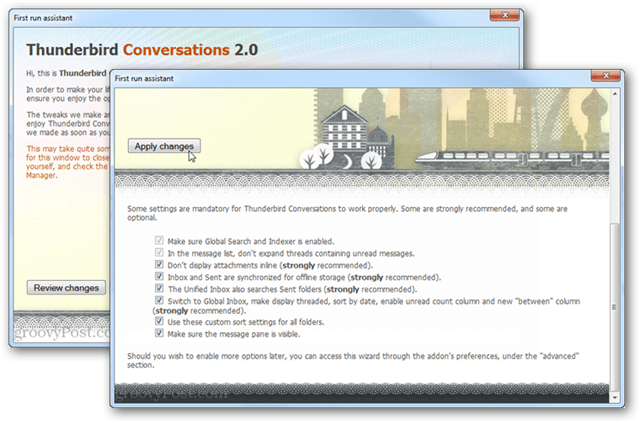Click the text mentioning the addon's preferences
The width and height of the screenshot is (640, 423).
(x=353, y=360)
